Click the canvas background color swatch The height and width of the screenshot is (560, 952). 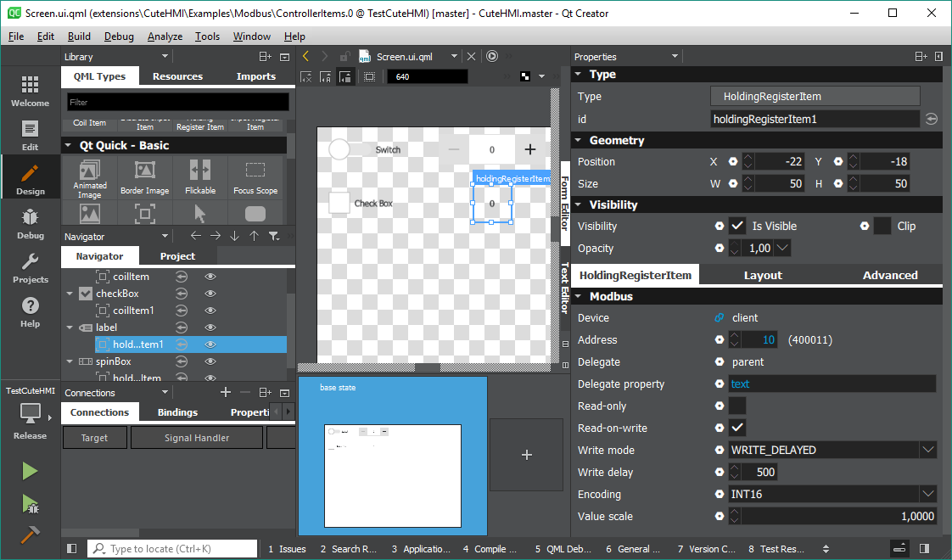pos(526,76)
